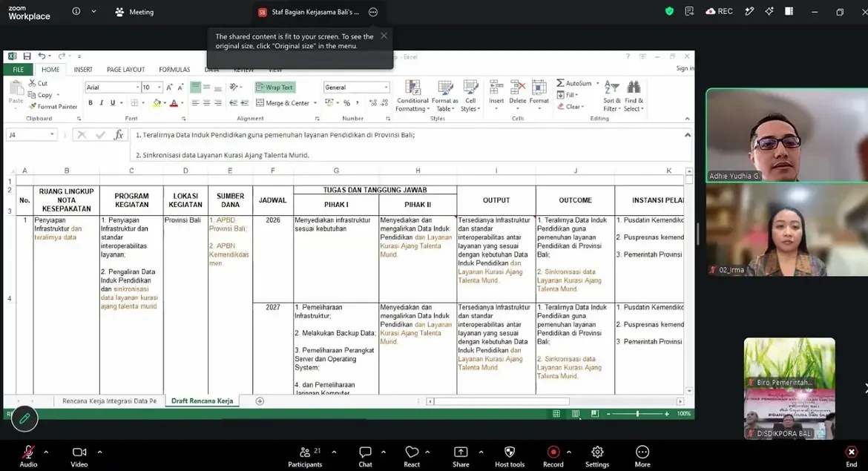
Task: Open the Meeting info button
Action: click(x=76, y=12)
